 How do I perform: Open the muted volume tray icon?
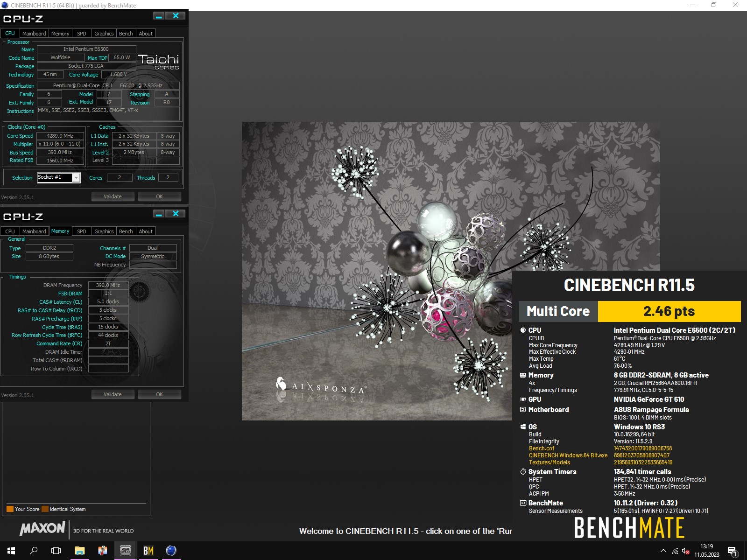(x=686, y=551)
